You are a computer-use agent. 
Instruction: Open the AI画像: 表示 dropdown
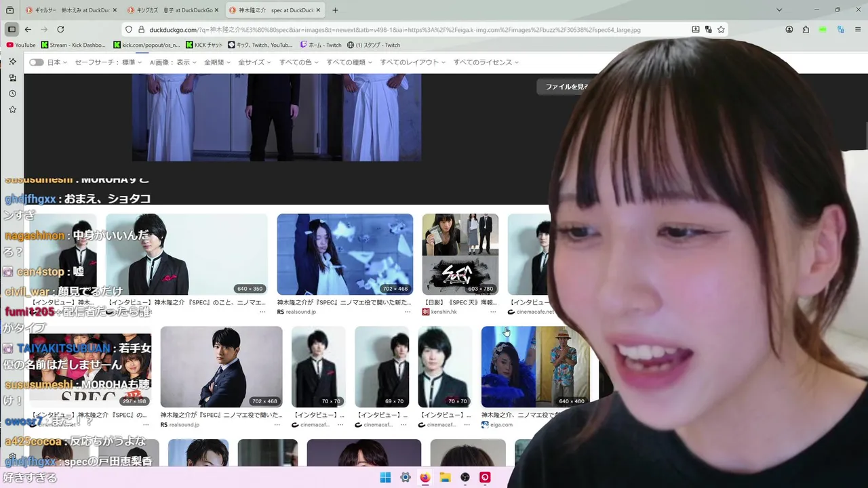click(173, 62)
